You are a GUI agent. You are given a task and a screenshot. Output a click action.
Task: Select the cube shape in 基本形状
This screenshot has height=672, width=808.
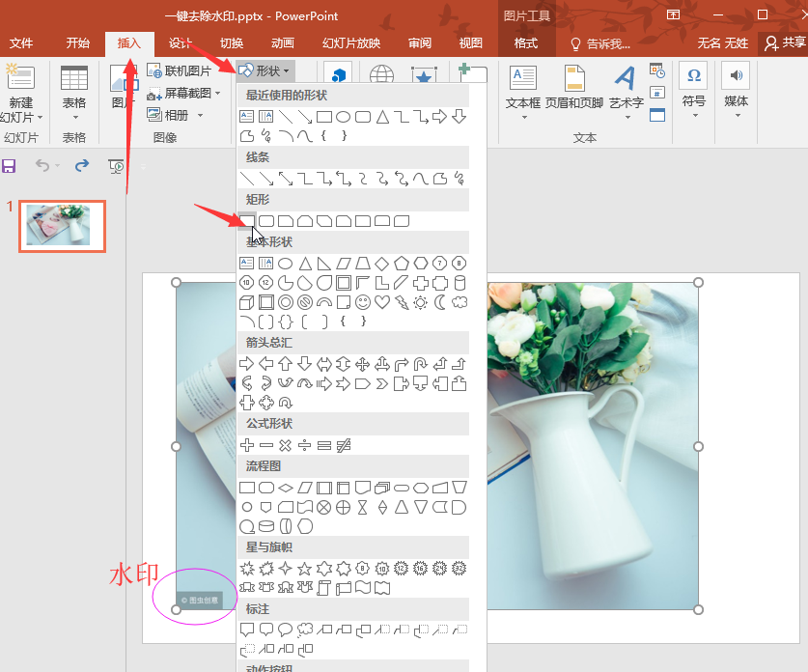click(247, 302)
